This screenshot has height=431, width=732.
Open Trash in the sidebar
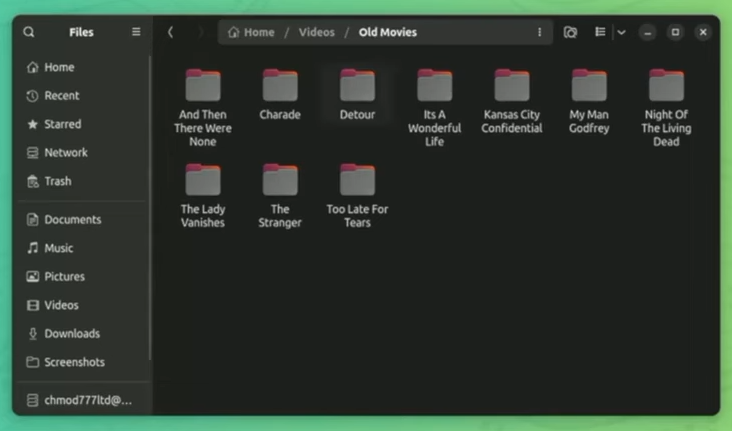pos(82,181)
